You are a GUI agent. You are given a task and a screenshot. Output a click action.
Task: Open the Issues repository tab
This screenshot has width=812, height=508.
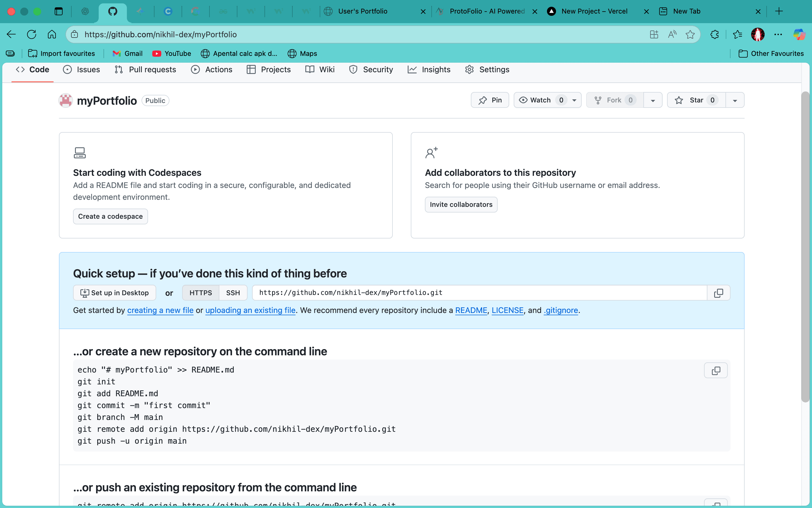pyautogui.click(x=81, y=69)
